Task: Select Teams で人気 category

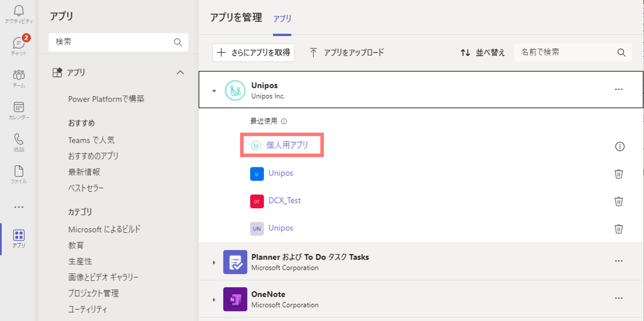Action: tap(92, 140)
